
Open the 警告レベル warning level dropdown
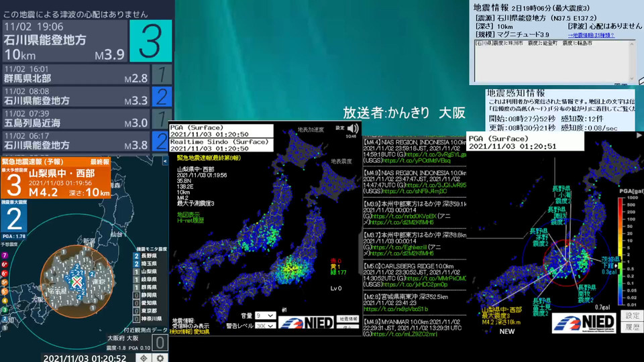265,326
